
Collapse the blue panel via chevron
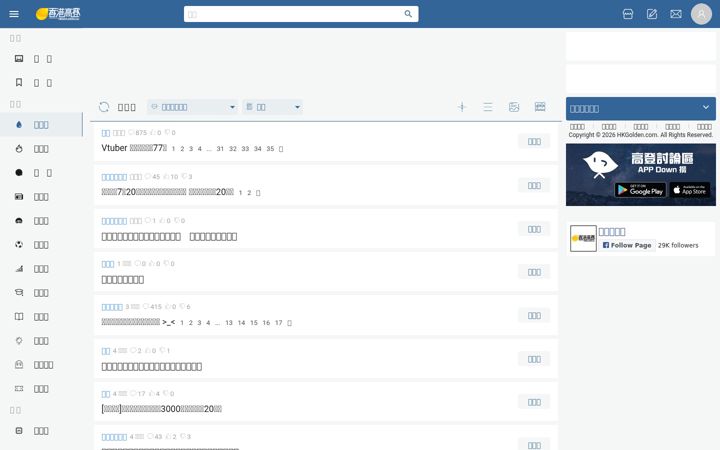point(706,107)
